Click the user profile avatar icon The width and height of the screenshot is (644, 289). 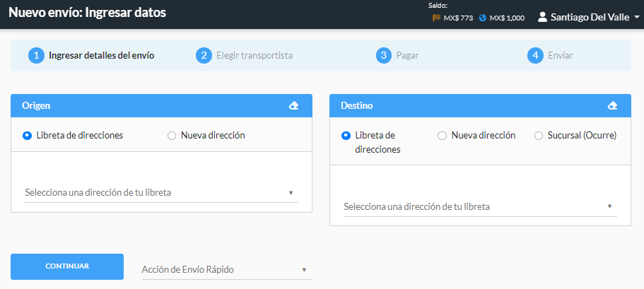542,16
